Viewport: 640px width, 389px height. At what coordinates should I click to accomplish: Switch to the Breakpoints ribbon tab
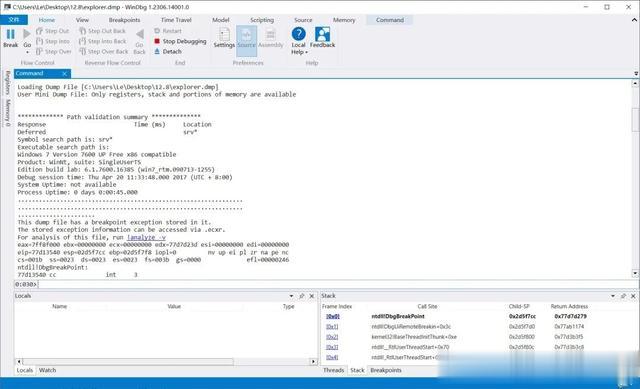pos(124,20)
